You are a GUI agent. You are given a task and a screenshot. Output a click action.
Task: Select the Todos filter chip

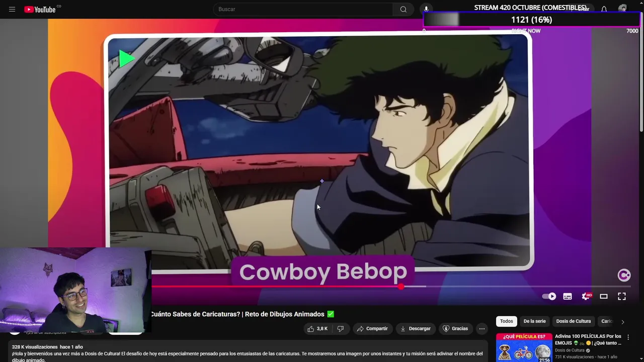click(x=507, y=321)
